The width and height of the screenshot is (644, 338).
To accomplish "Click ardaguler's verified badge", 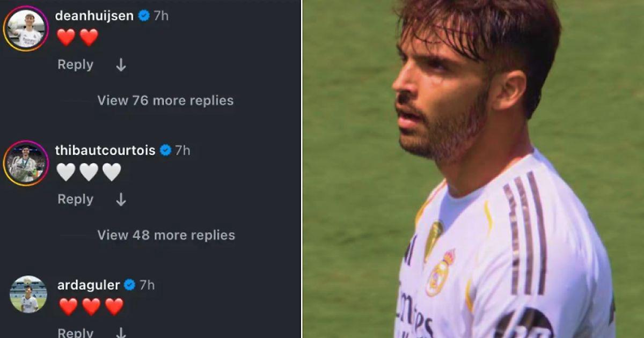I will 129,285.
